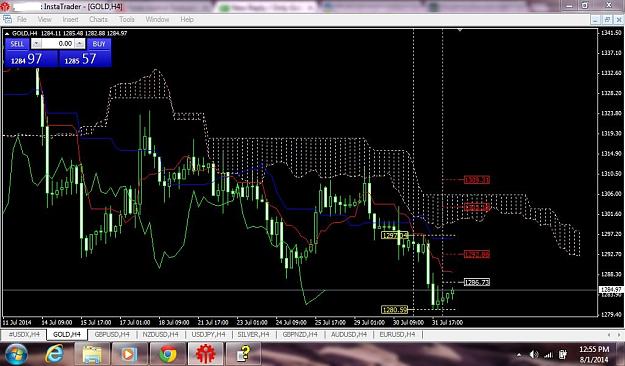Launch Internet Explorer from the taskbar
The image size is (625, 366).
tap(54, 354)
